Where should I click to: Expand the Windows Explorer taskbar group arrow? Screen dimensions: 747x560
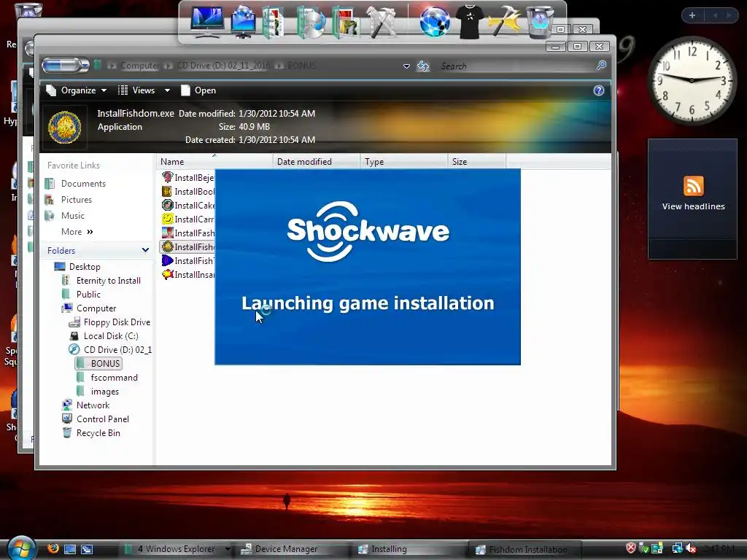click(x=228, y=549)
